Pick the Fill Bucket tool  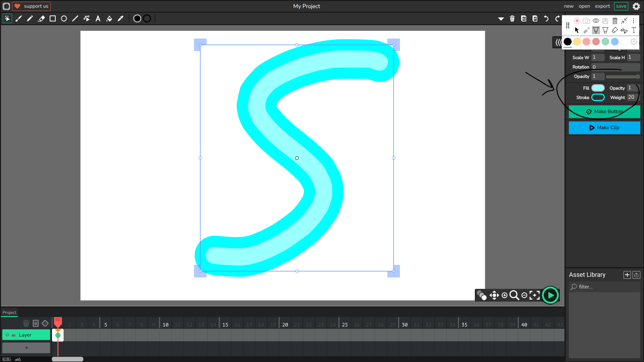pos(109,19)
